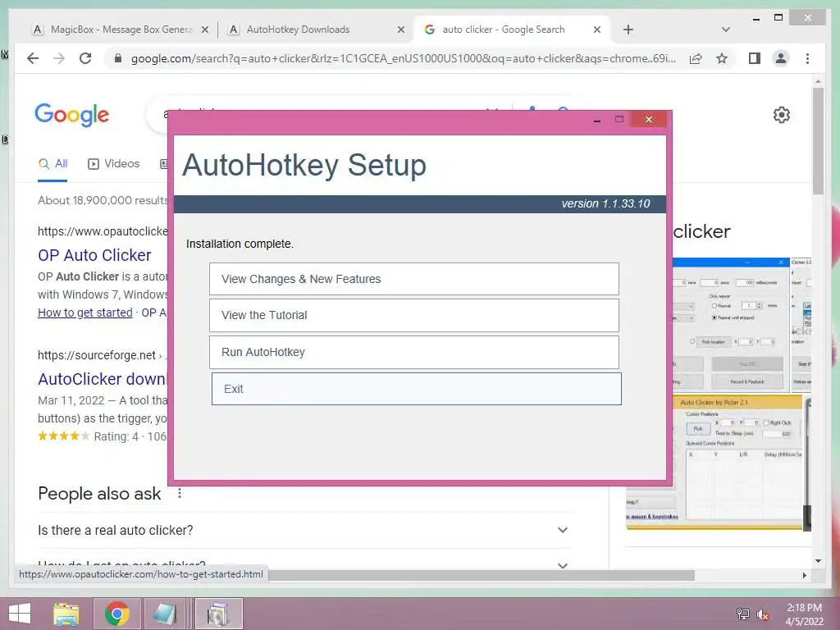This screenshot has height=630, width=840.
Task: Close the AutoHotkey Downloads tab
Action: (400, 30)
